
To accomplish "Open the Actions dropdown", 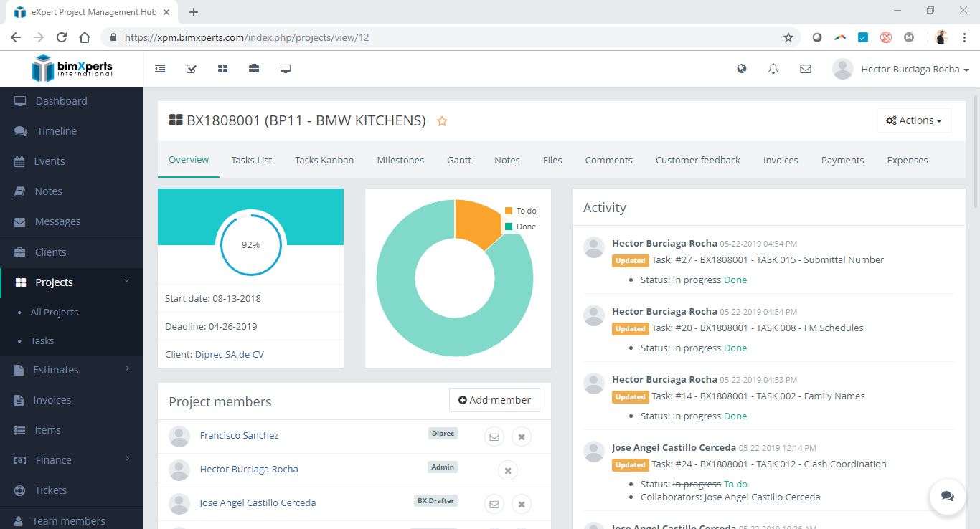I will pyautogui.click(x=913, y=120).
